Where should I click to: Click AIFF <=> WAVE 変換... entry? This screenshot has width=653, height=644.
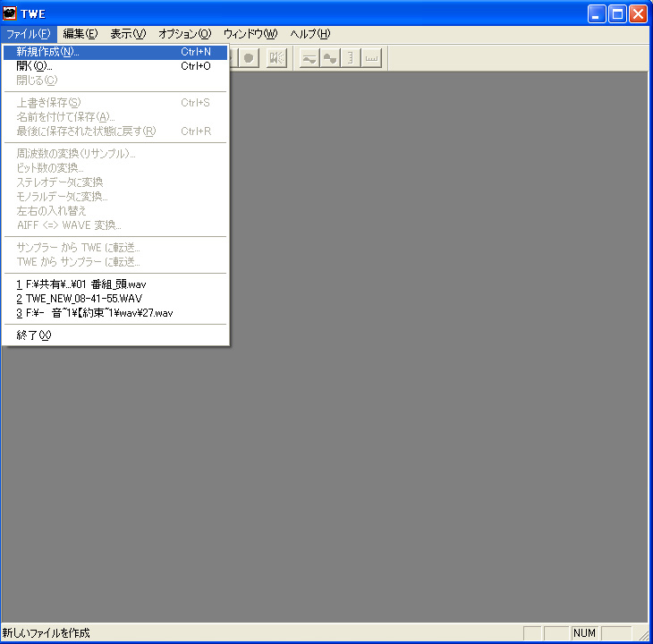pos(115,225)
